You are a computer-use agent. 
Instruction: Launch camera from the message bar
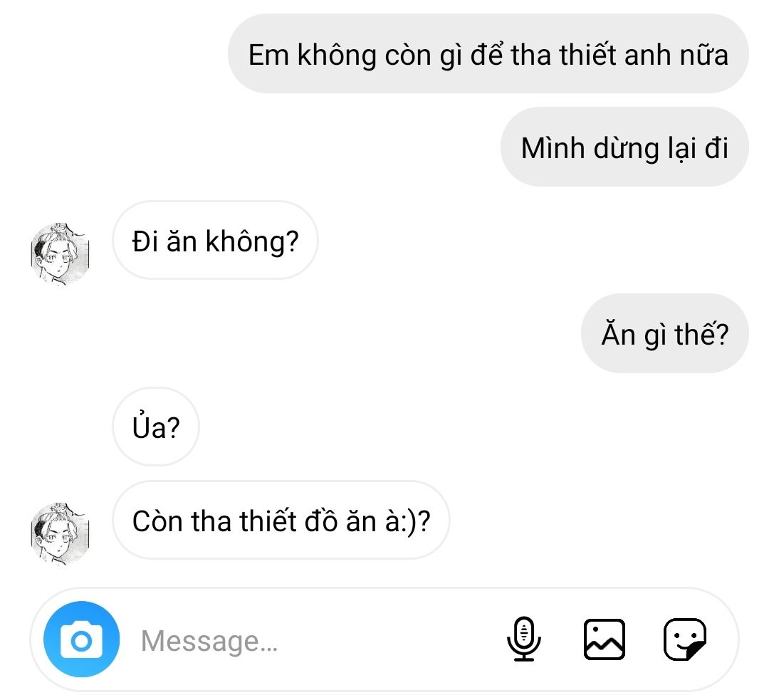[x=81, y=639]
